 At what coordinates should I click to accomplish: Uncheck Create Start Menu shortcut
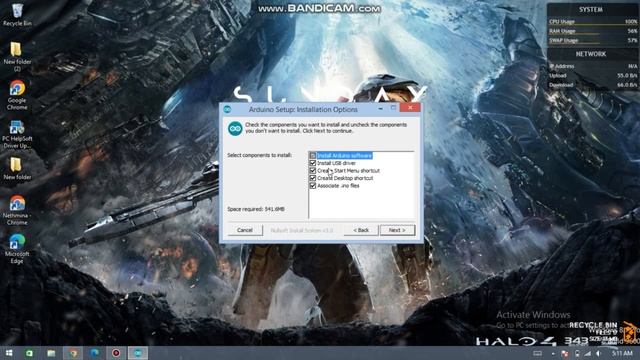313,171
